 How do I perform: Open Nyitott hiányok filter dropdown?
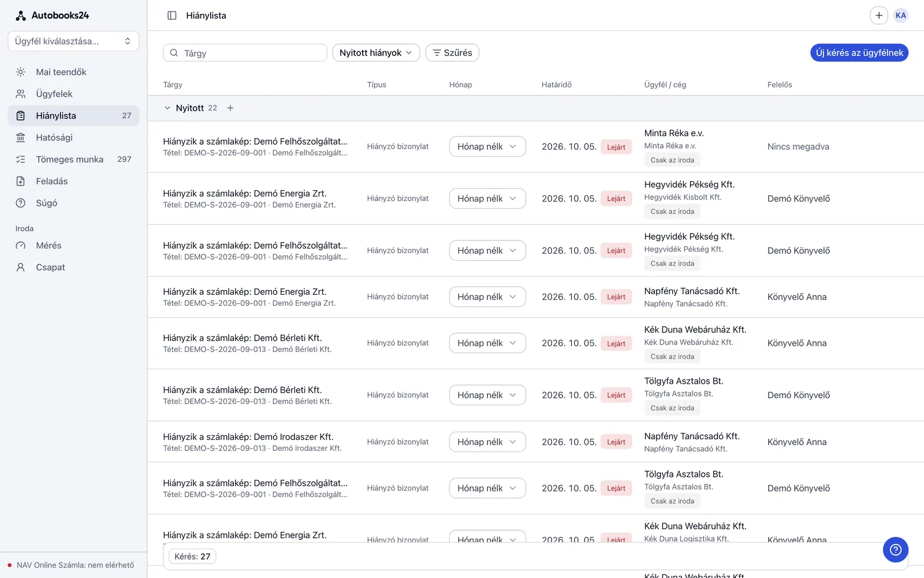[376, 53]
